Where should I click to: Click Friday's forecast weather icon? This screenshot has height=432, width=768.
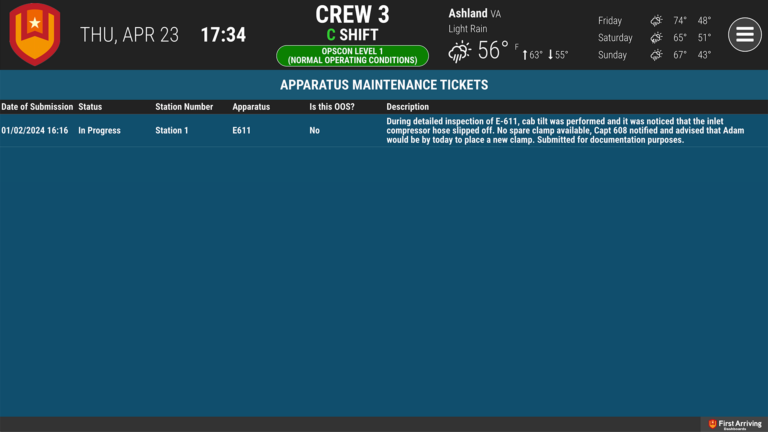(x=656, y=21)
